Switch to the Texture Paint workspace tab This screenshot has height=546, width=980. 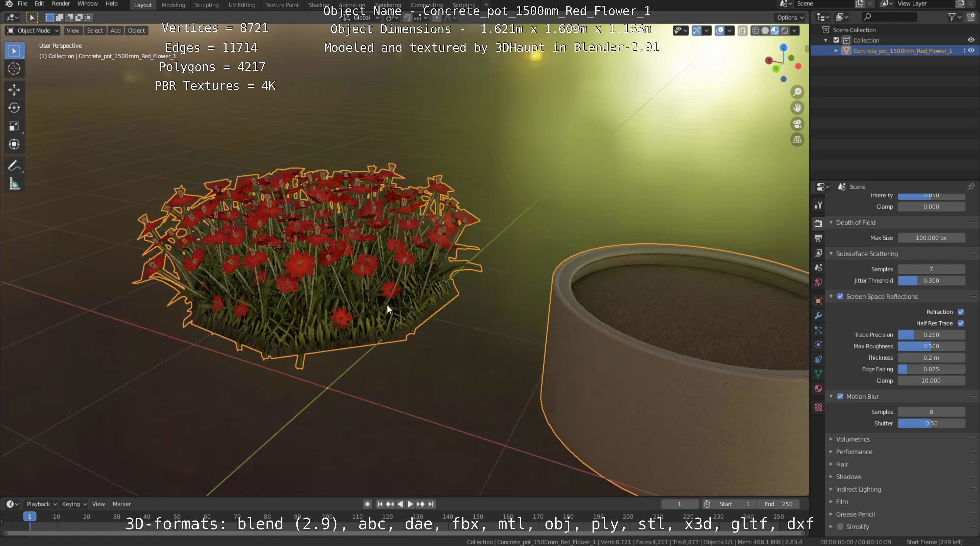[282, 5]
